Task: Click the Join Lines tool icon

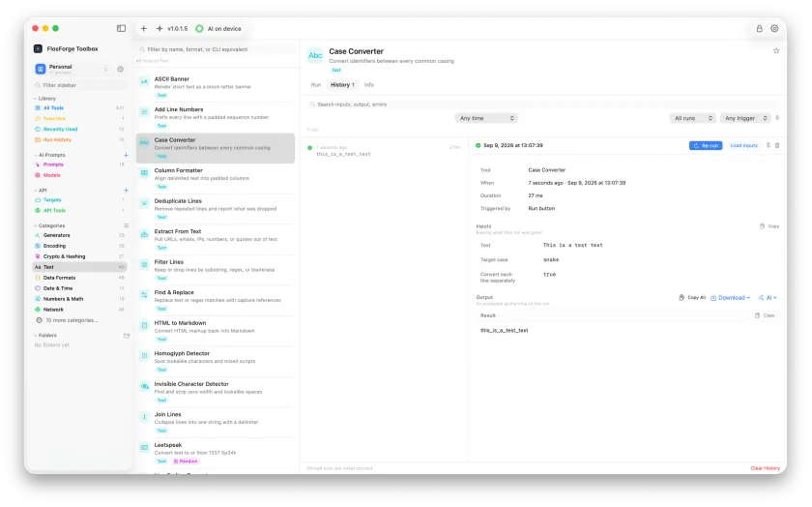Action: [x=144, y=418]
